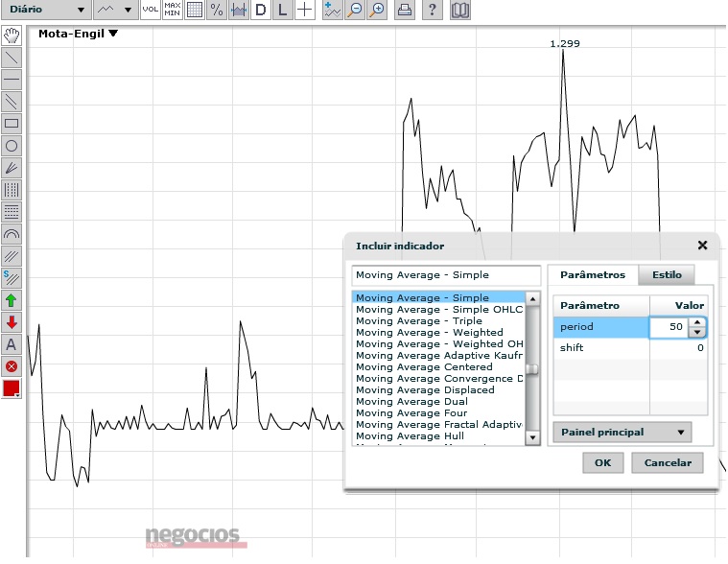The image size is (728, 564).
Task: Select the S diagonal lines tool
Action: tap(12, 278)
